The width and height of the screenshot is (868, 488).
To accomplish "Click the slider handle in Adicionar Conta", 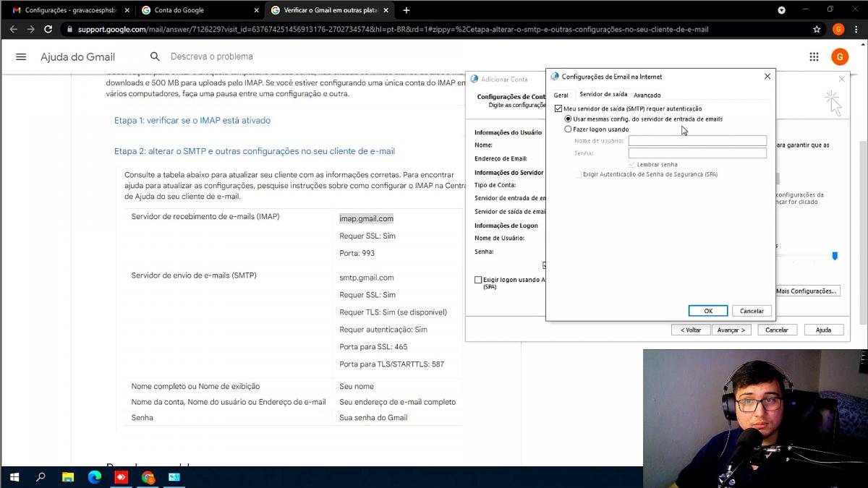I will pos(835,256).
